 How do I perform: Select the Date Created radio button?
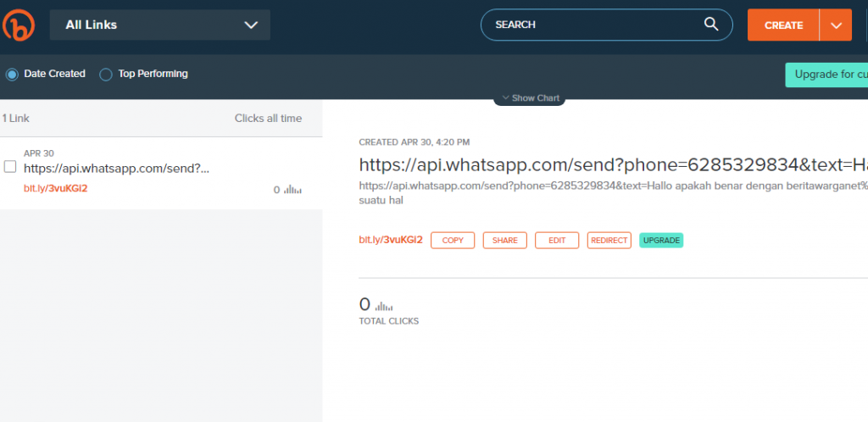tap(12, 74)
